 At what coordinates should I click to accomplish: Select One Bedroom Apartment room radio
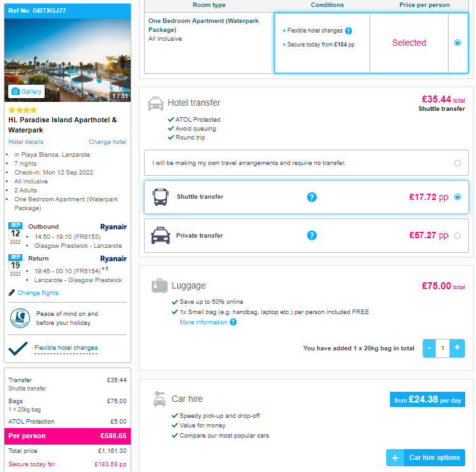click(x=457, y=43)
